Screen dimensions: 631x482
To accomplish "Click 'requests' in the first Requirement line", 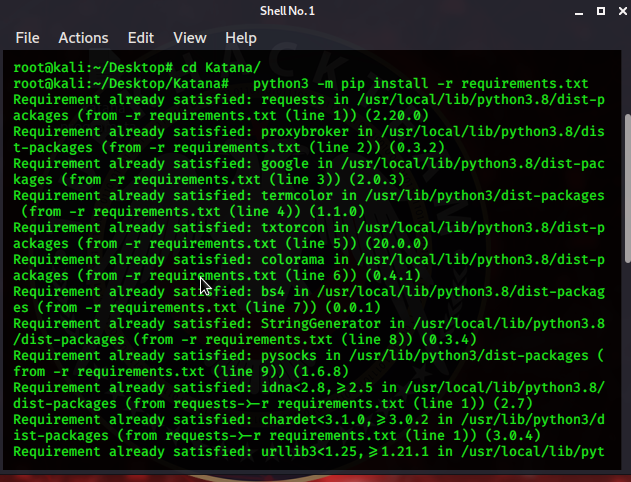I will click(x=293, y=99).
